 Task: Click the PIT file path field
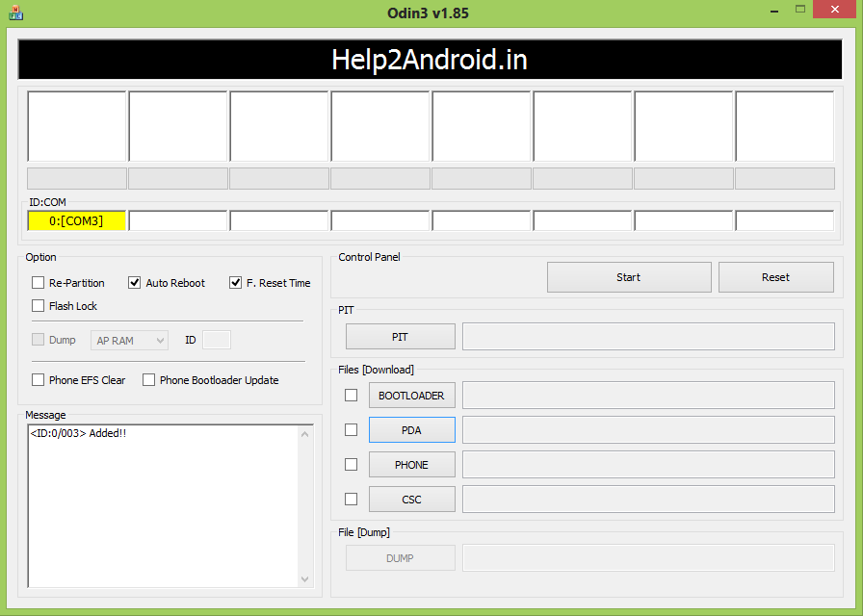(648, 337)
